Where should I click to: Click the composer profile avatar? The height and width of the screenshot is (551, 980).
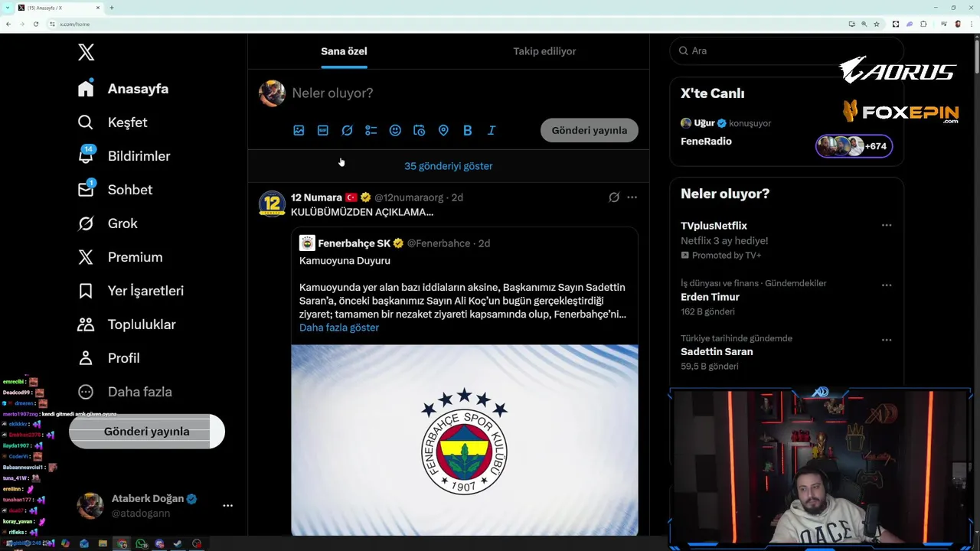272,93
